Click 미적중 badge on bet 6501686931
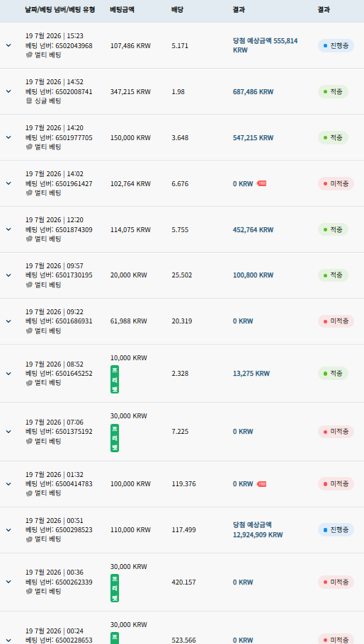The width and height of the screenshot is (364, 644). 336,321
